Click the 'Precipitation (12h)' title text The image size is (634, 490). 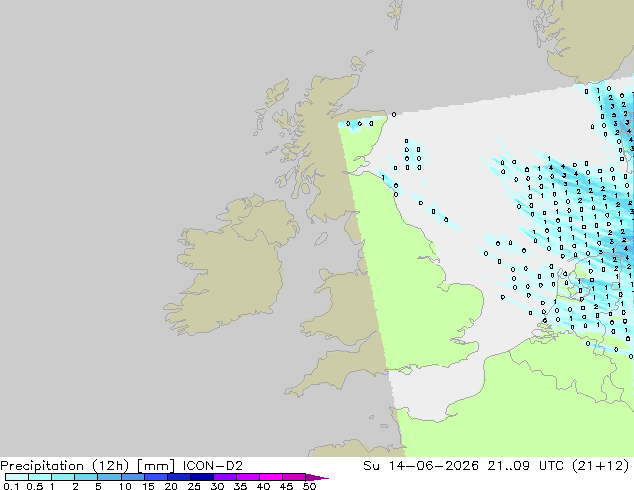pos(65,466)
